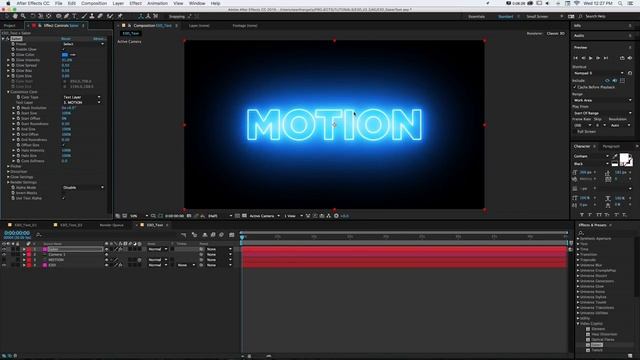Open blending mode dropdown for Saber layer

(x=157, y=249)
